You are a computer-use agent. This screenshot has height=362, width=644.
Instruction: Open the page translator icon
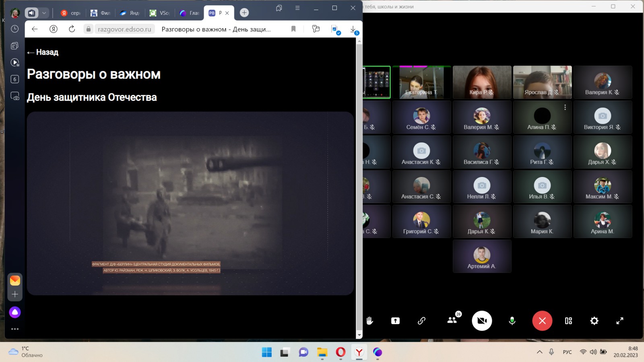(335, 29)
